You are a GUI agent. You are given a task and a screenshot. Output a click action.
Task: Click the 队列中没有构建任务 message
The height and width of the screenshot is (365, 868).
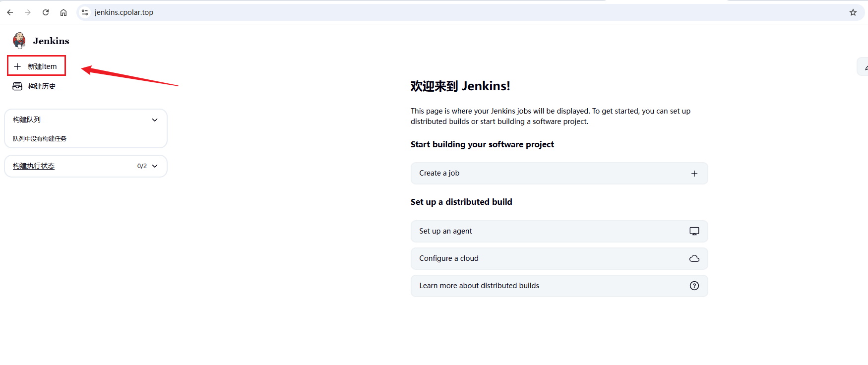pos(40,139)
